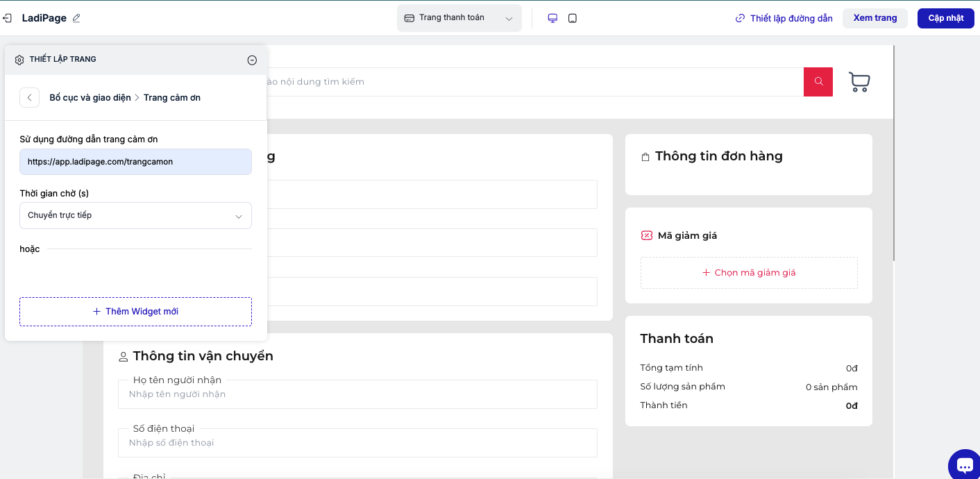Click the Số lượng sản phẩm label

pos(682,387)
